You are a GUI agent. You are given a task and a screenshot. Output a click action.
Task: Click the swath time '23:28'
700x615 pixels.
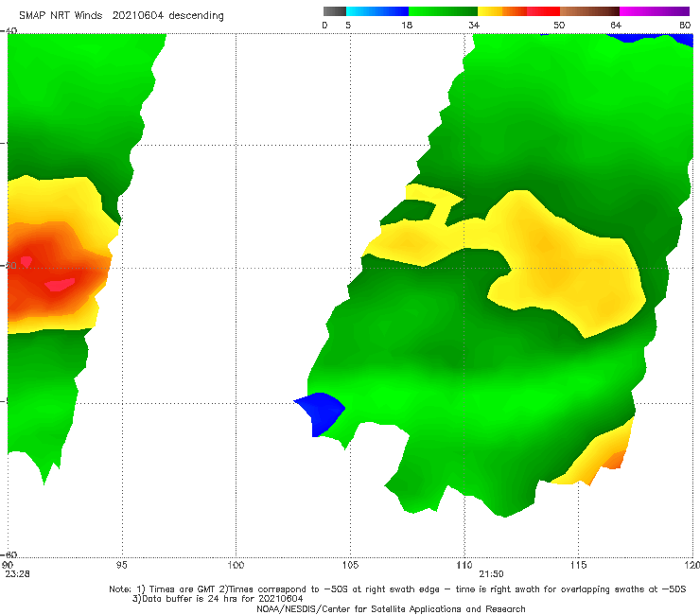click(17, 574)
